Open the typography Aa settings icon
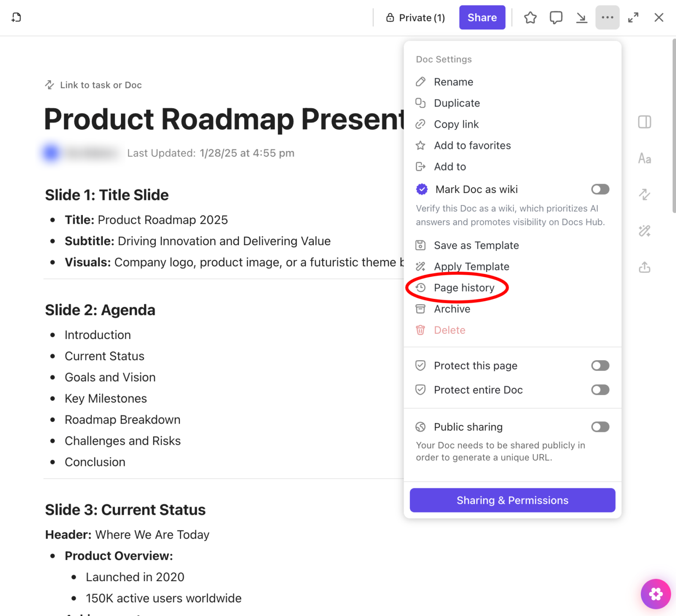Viewport: 676px width, 616px height. point(645,159)
